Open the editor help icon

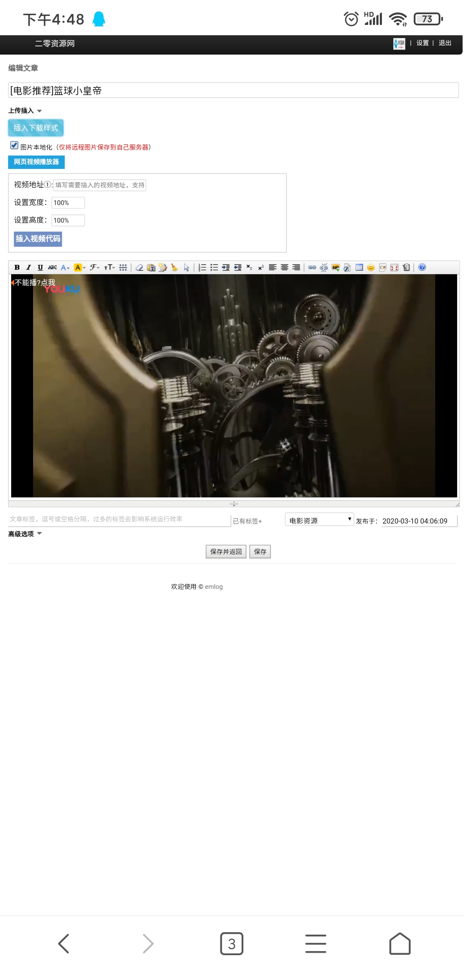pos(422,267)
